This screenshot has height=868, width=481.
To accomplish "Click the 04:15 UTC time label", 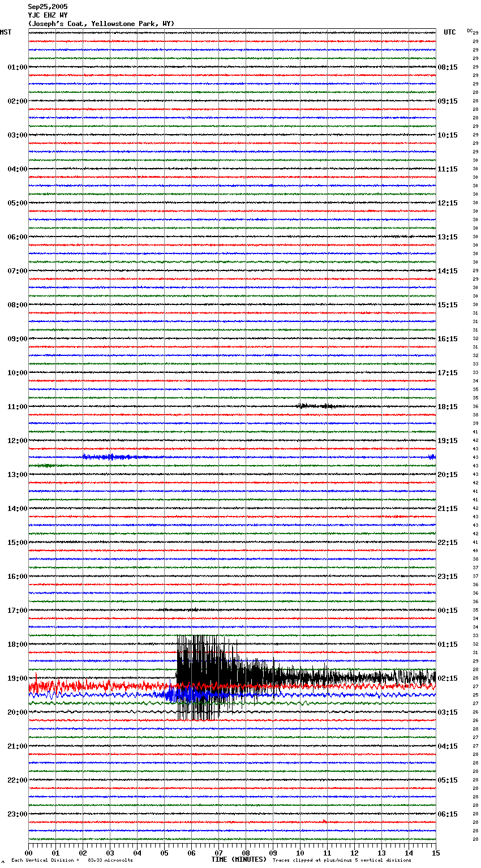I will [x=448, y=746].
